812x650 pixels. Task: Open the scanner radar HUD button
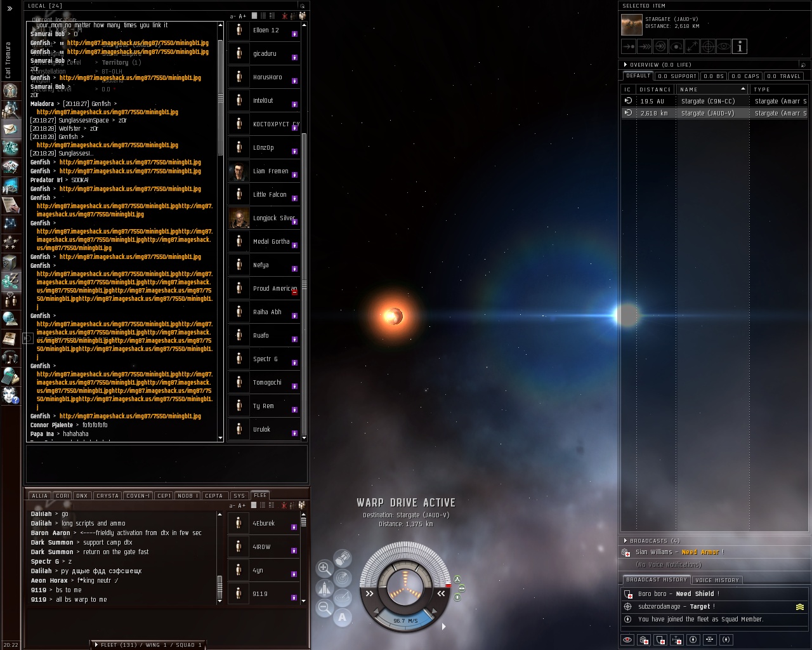pyautogui.click(x=343, y=578)
